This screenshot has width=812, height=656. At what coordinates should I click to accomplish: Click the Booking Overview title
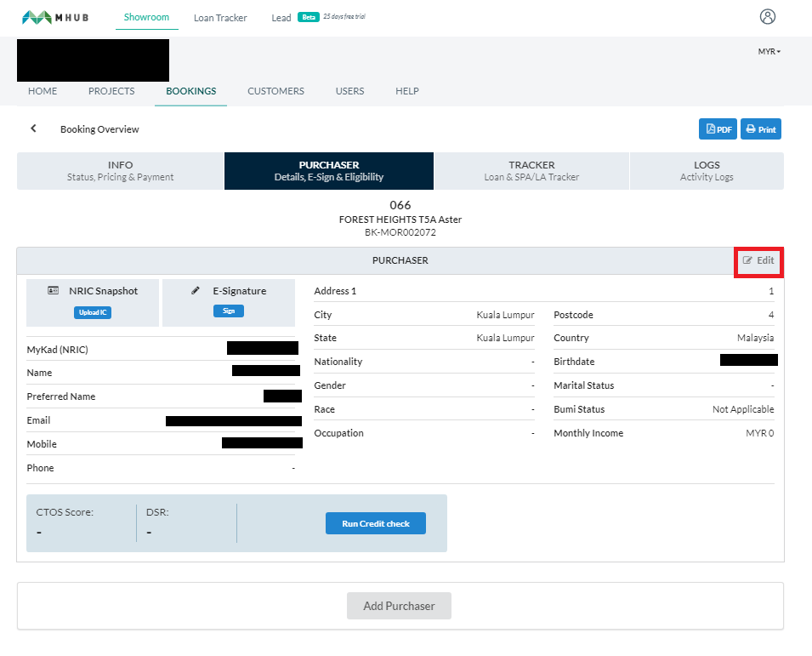(99, 129)
